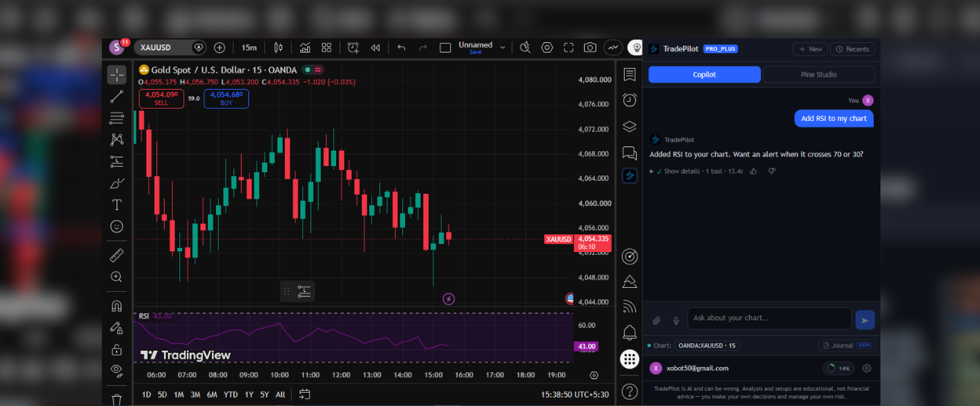This screenshot has width=980, height=406.
Task: Open TradePilot account settings gear
Action: pos(867,368)
